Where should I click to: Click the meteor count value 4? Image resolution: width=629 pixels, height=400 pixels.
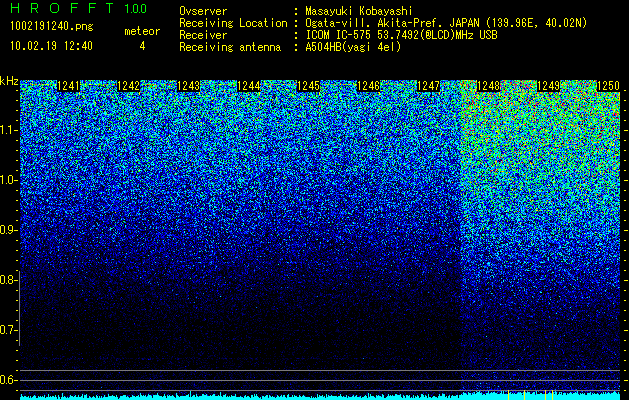142,46
